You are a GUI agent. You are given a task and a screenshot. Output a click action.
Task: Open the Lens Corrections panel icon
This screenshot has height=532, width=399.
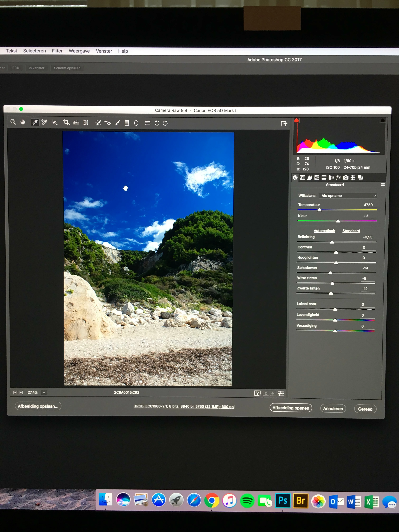pos(331,177)
